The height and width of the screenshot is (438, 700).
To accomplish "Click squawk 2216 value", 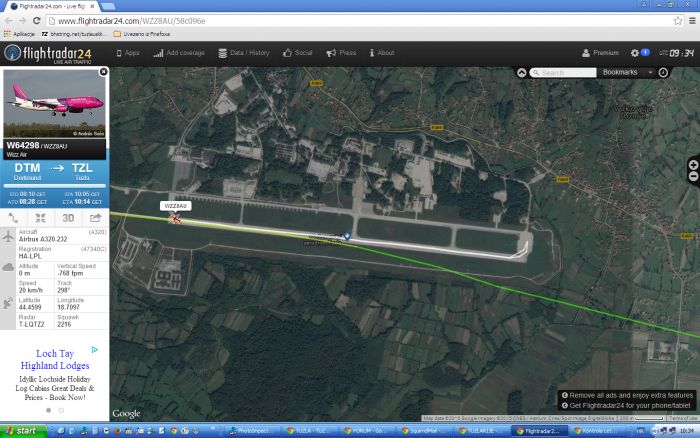I will tap(64, 324).
